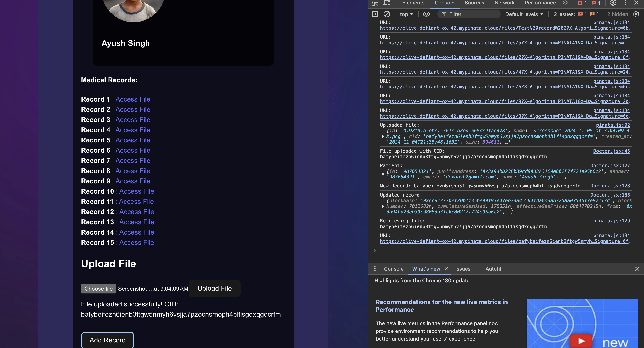Image resolution: width=644 pixels, height=348 pixels.
Task: Open the top JavaScript context dropdown
Action: 406,14
